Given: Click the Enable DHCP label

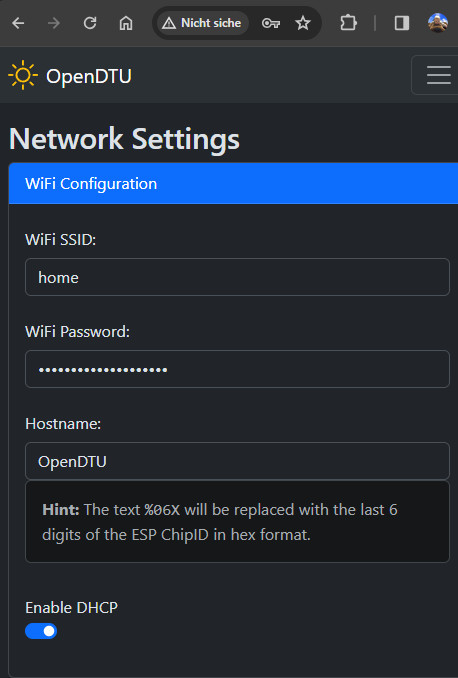Looking at the screenshot, I should tap(71, 608).
